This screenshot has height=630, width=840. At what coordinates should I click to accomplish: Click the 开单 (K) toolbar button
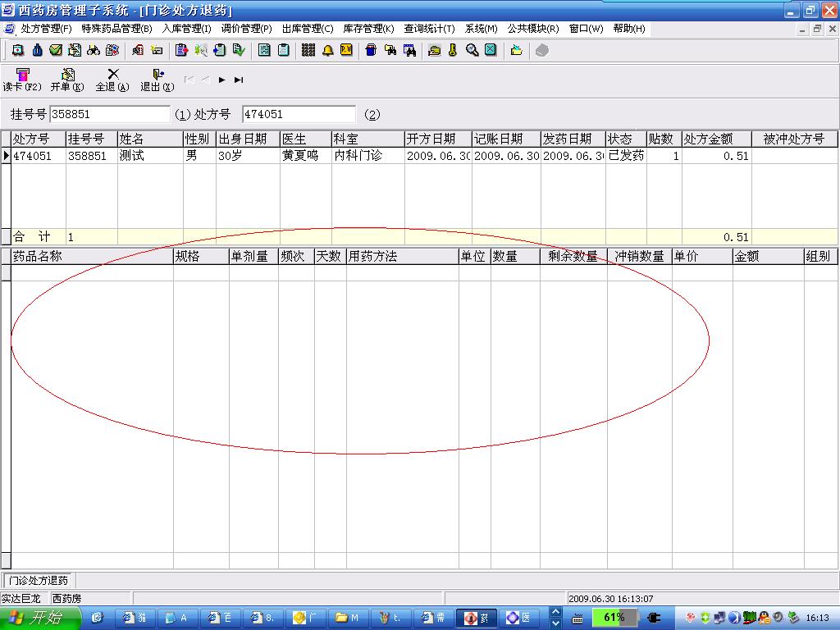(x=67, y=80)
